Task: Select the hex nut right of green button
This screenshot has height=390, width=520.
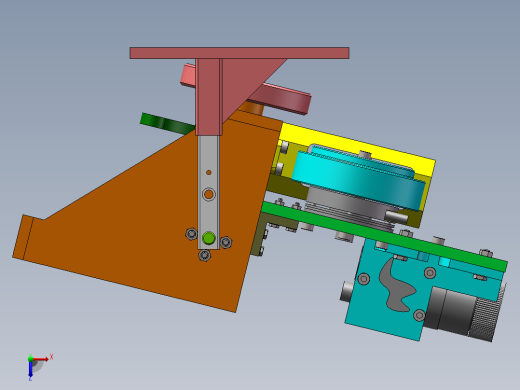Action: point(226,242)
